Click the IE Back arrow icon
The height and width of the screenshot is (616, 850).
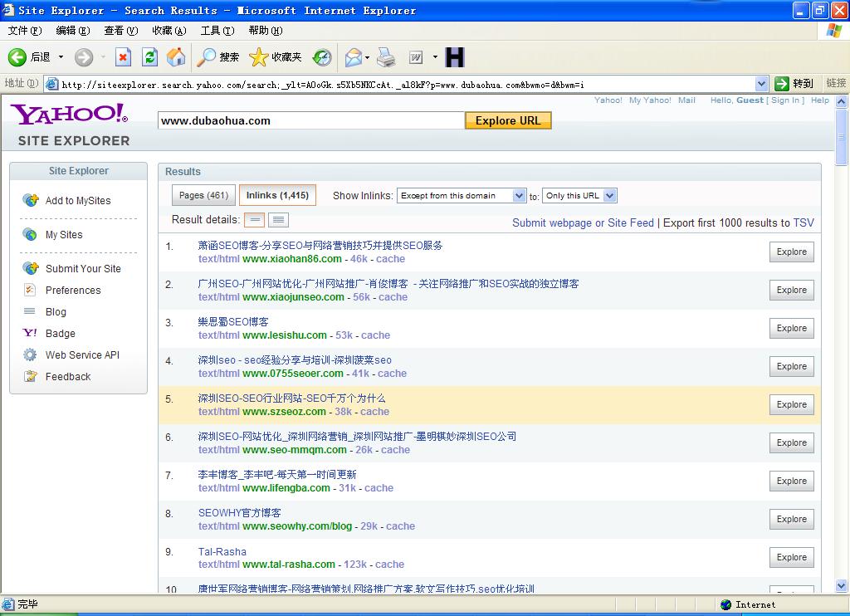pos(17,57)
